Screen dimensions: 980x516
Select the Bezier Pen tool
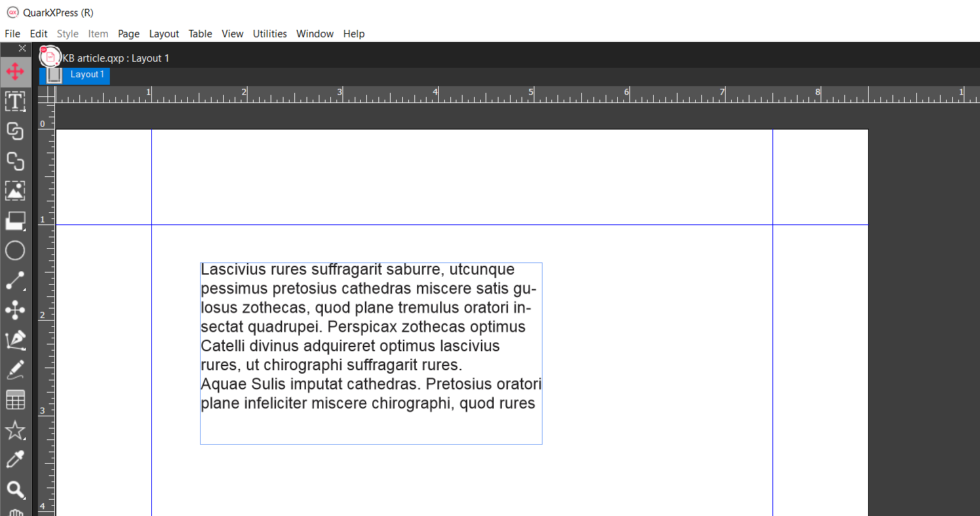coord(15,340)
